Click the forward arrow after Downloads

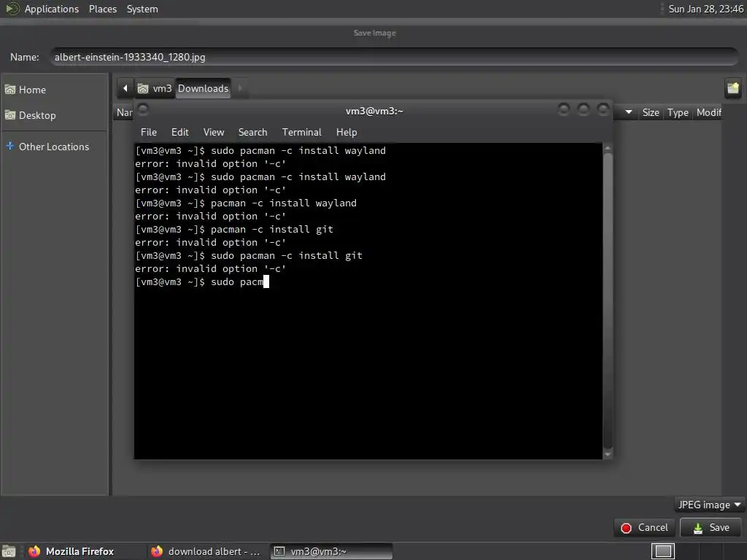(x=240, y=88)
